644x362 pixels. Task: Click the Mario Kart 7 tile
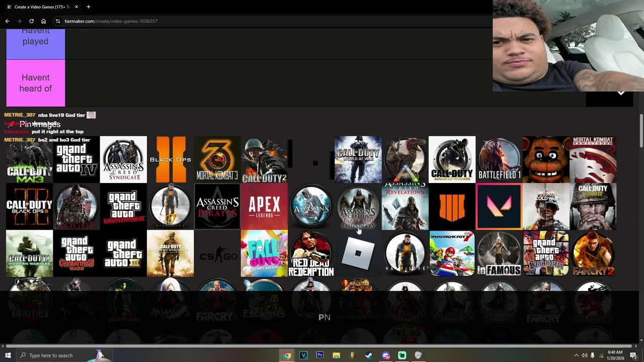(452, 253)
